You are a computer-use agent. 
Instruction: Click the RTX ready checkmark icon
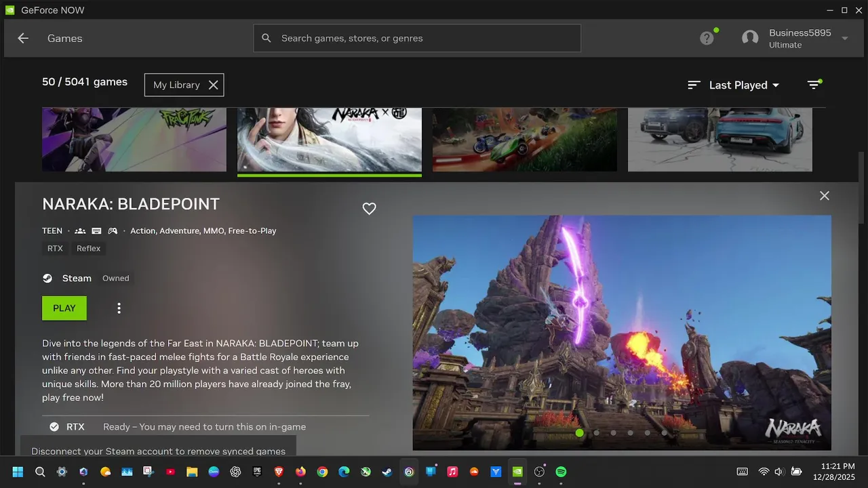point(54,426)
